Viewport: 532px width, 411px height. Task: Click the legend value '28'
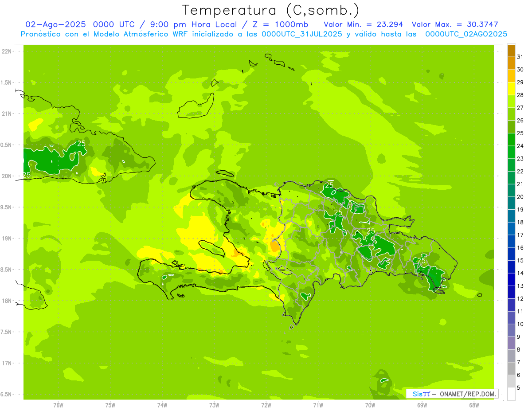[x=520, y=95]
